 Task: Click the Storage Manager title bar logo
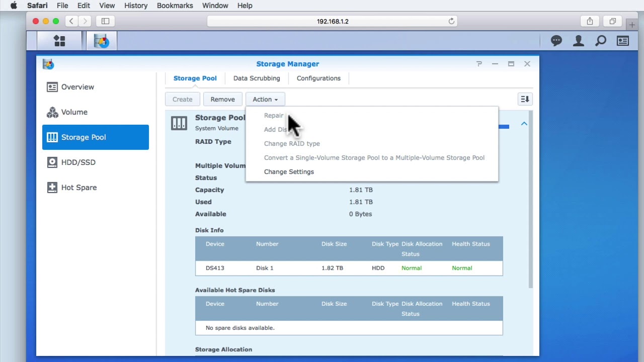pos(48,64)
